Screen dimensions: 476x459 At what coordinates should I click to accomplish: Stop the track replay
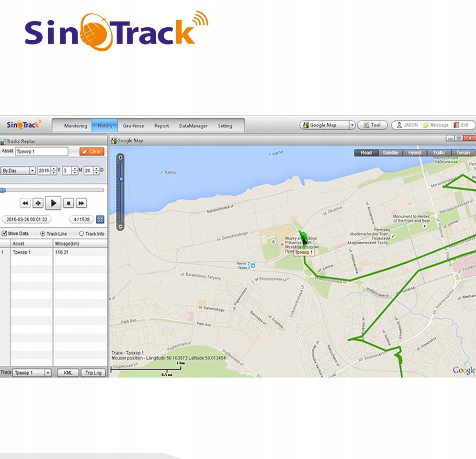[68, 203]
